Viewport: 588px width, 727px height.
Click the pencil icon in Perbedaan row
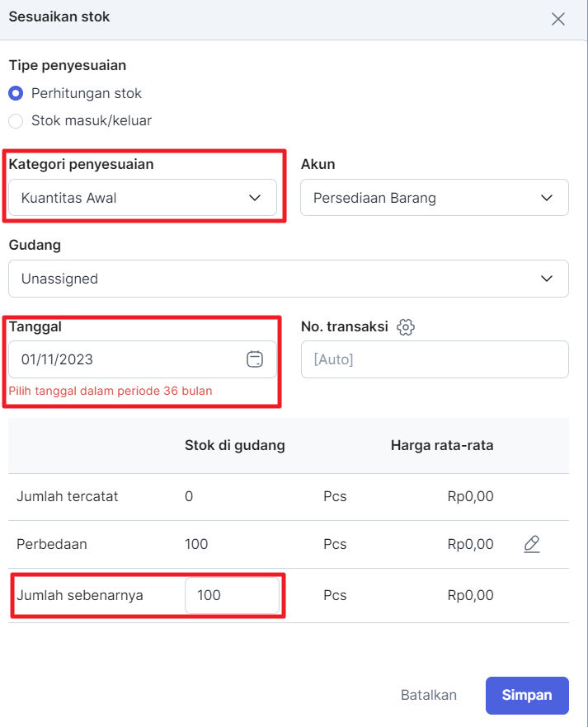click(x=532, y=544)
